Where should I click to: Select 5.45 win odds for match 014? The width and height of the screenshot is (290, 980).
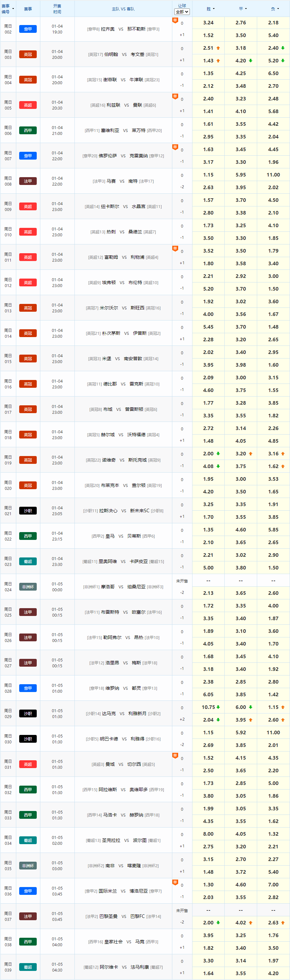pos(208,327)
